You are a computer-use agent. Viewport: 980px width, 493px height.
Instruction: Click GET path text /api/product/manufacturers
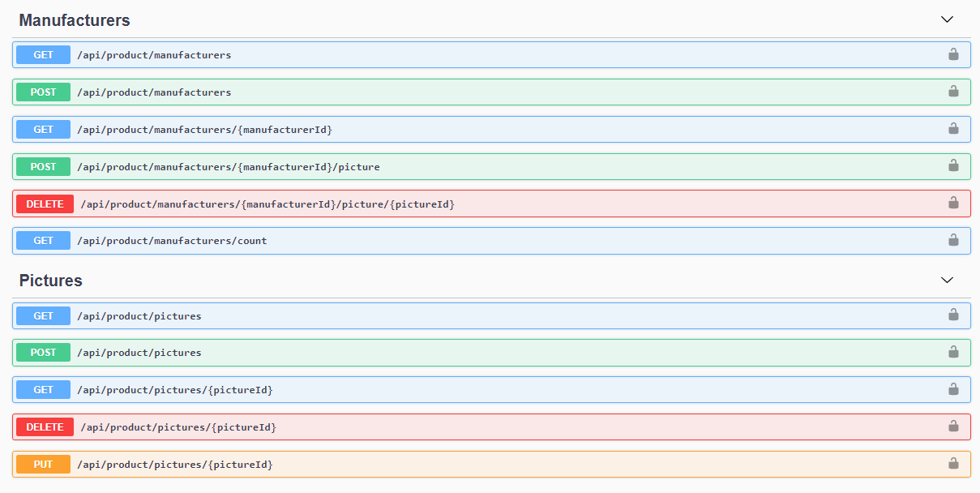pos(154,55)
